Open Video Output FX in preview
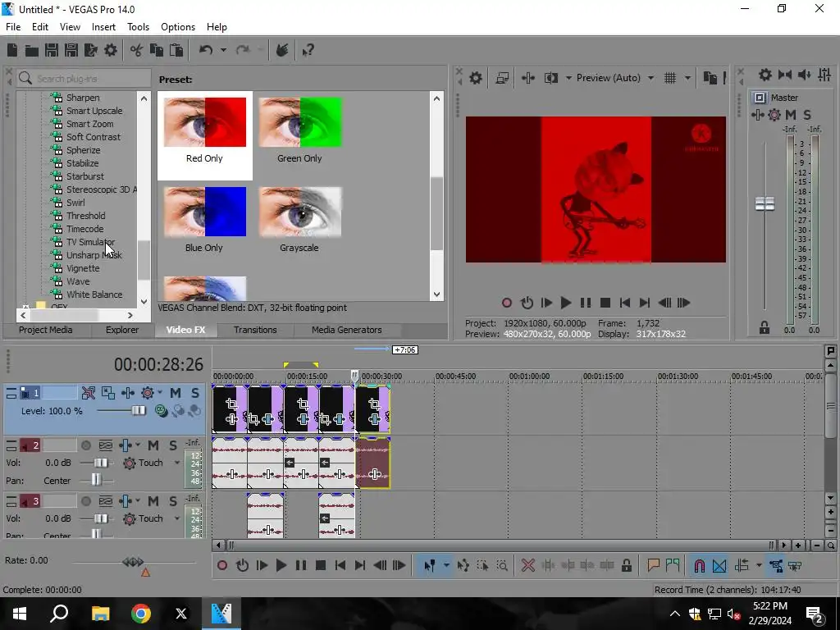Screen dimensions: 840x630 pos(527,78)
